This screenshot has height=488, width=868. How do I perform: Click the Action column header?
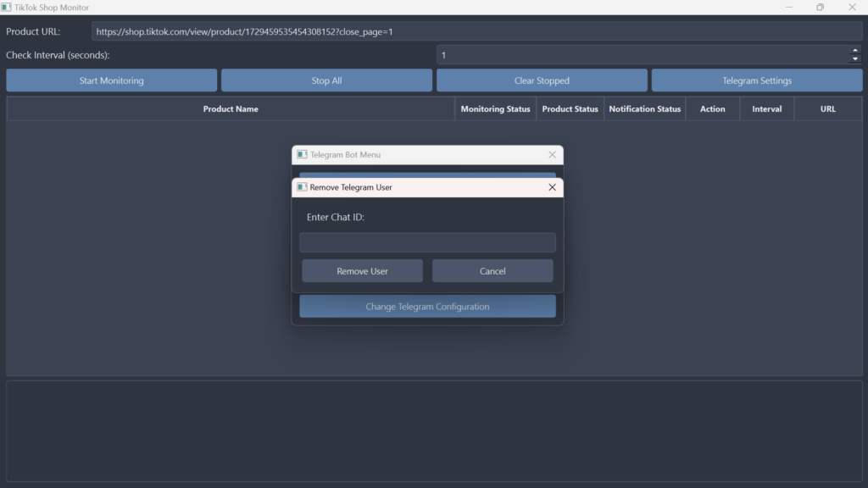pos(712,109)
